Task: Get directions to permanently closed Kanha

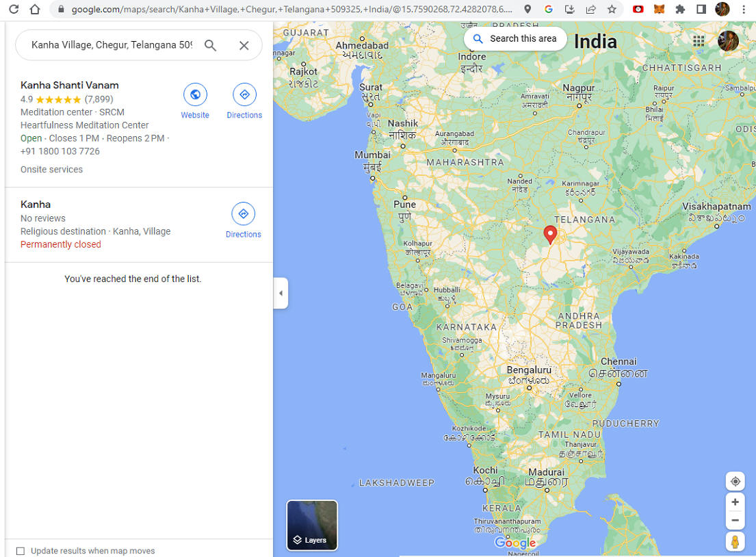Action: pyautogui.click(x=244, y=213)
